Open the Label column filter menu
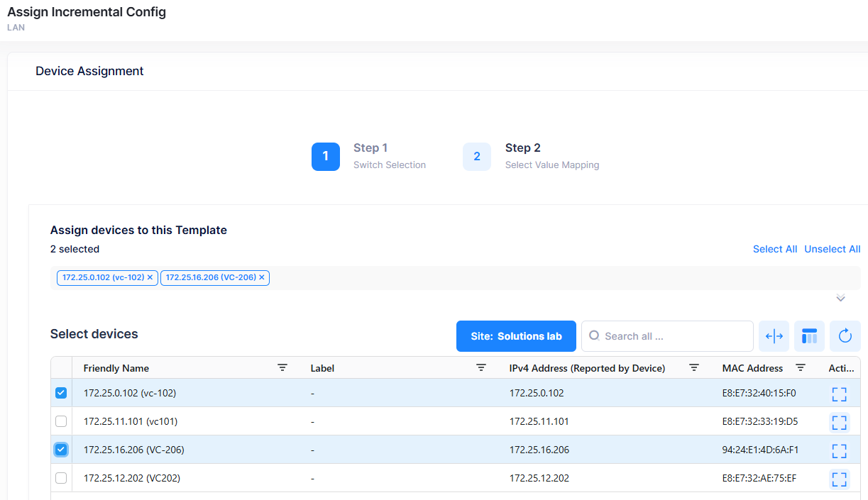 [x=481, y=367]
